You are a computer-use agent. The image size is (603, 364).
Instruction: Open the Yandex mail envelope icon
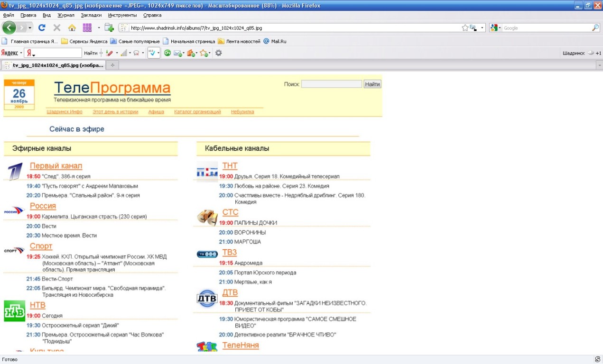[178, 53]
